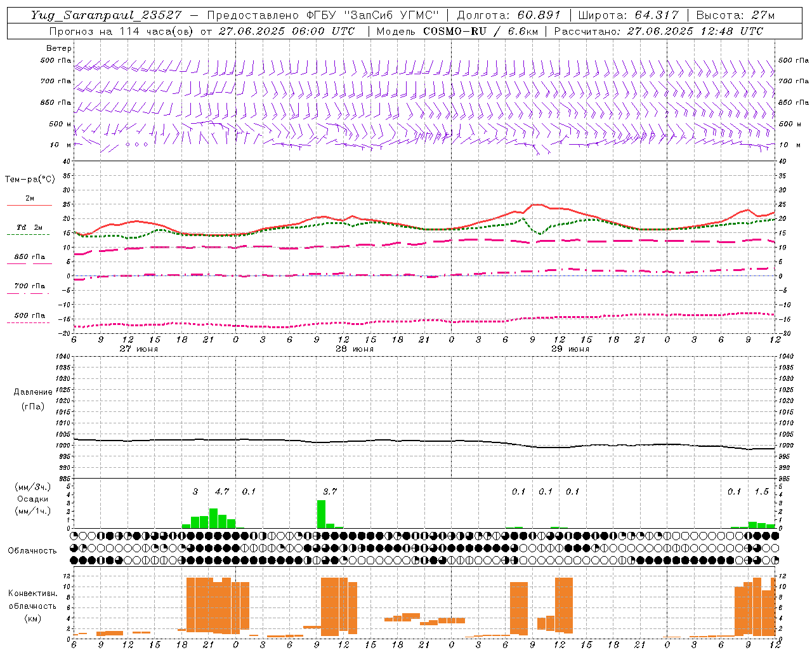The image size is (812, 650).
Task: Click the 3.7 precipitation total
Action: click(330, 491)
